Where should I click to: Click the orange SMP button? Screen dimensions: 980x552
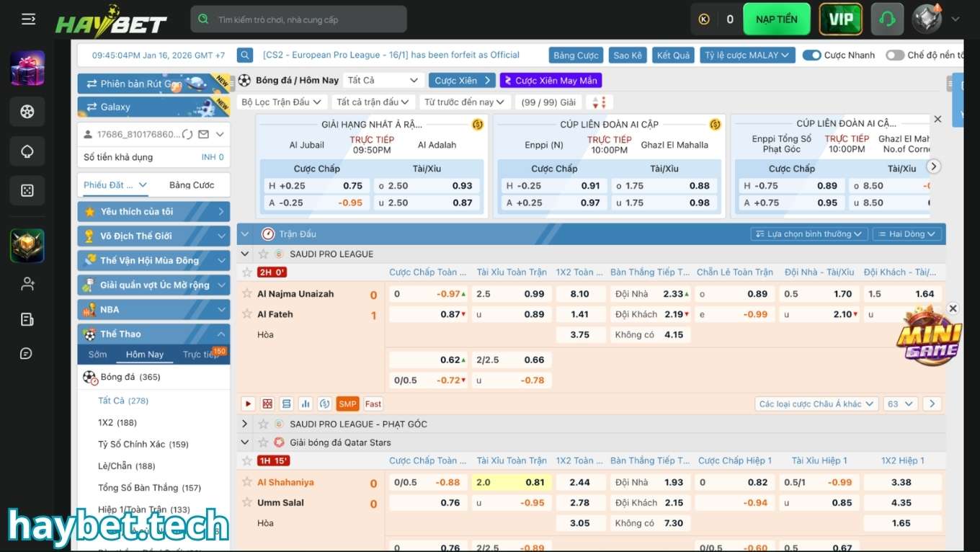348,404
